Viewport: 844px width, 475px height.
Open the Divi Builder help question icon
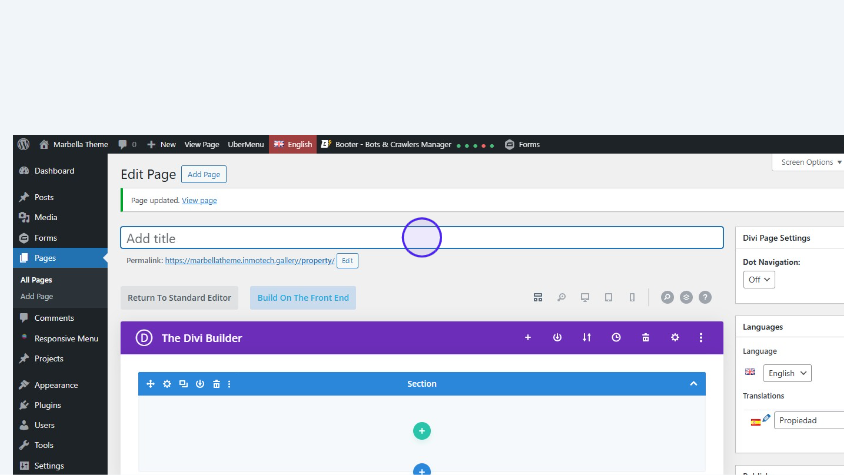[x=705, y=297]
